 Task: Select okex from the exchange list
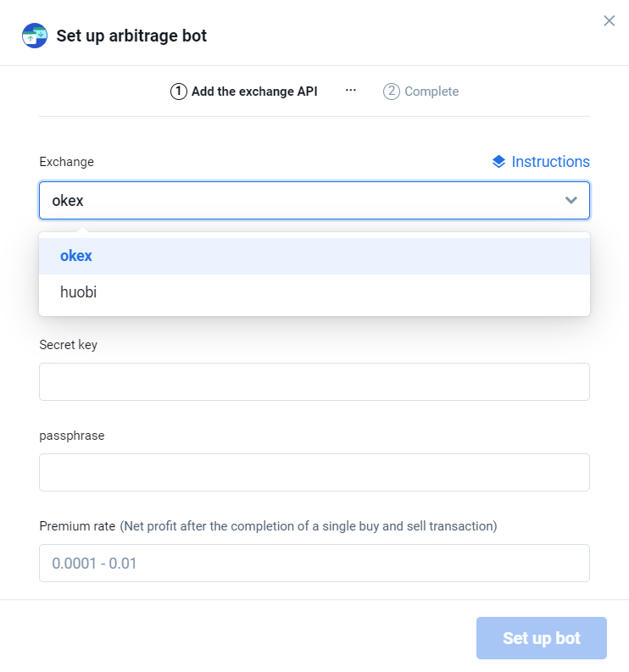[76, 256]
